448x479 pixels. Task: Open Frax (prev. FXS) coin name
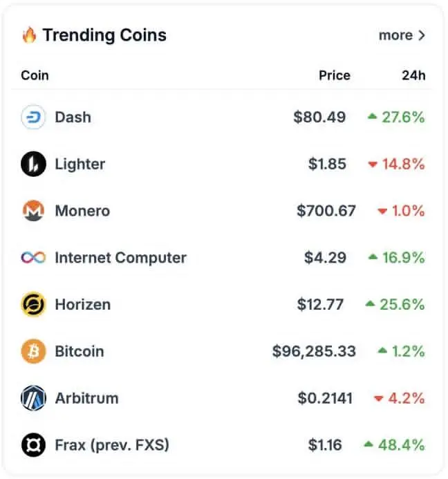(112, 445)
